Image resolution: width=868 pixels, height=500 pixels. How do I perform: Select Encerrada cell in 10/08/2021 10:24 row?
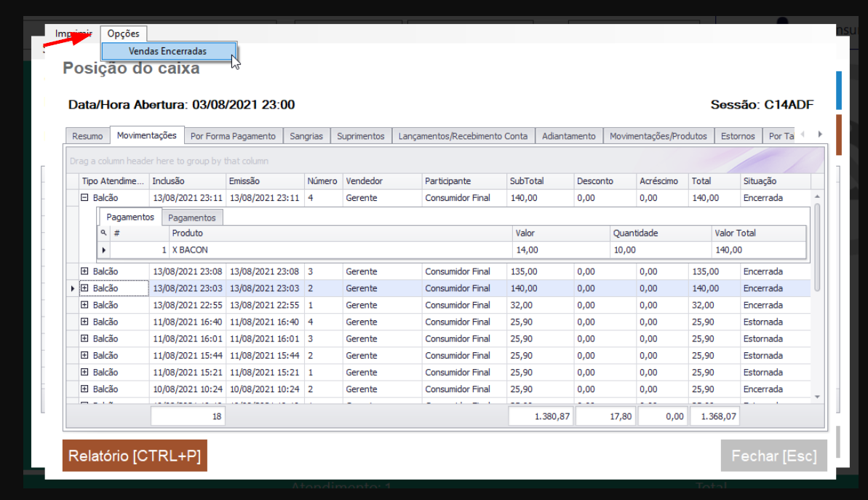775,389
